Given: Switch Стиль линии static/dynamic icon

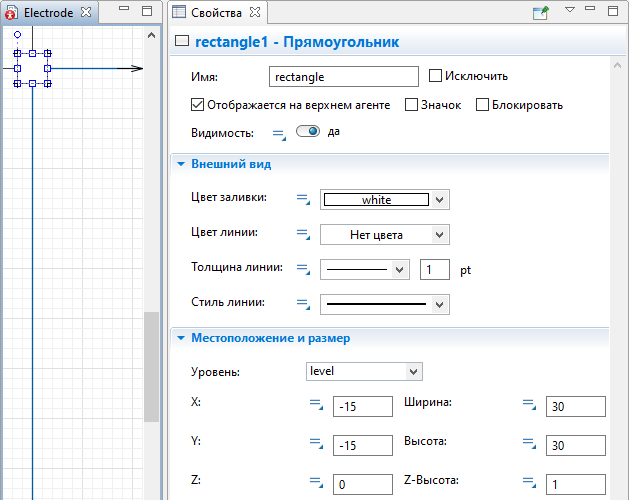Looking at the screenshot, I should coord(303,303).
